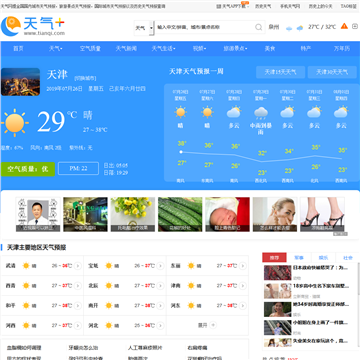Open the 手机天气网 link in top bar

tap(290, 6)
